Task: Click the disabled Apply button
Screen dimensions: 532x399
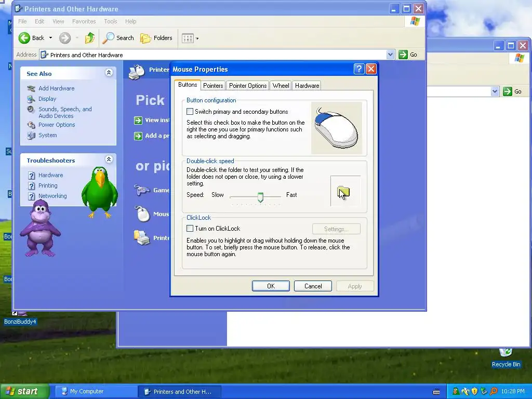Action: coord(355,286)
